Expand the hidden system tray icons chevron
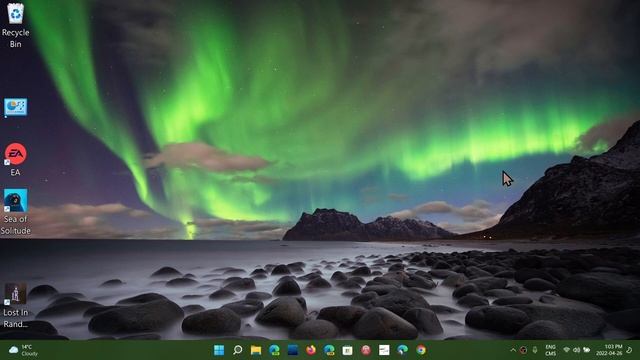The height and width of the screenshot is (360, 640). 513,350
